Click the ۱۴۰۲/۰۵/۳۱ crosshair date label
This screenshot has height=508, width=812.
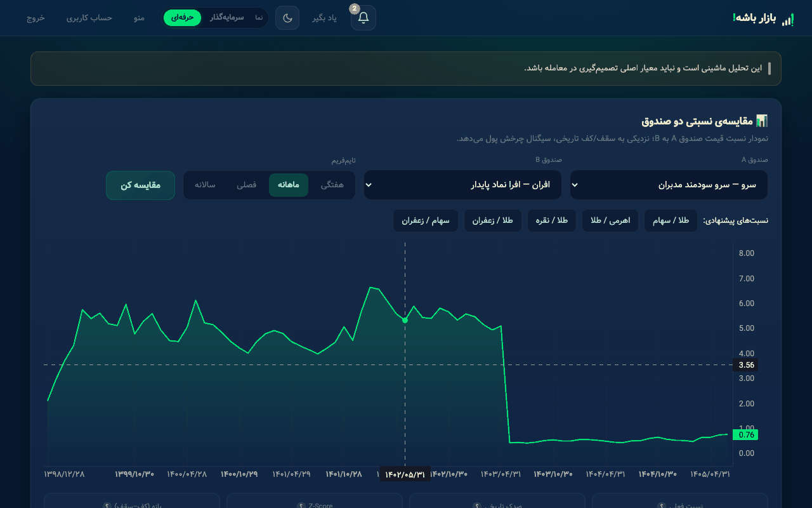(405, 474)
